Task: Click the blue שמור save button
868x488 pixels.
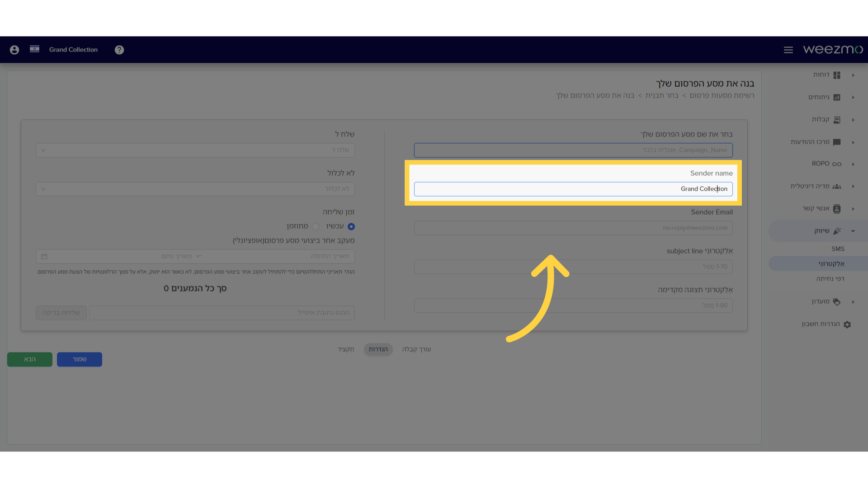Action: pos(80,359)
